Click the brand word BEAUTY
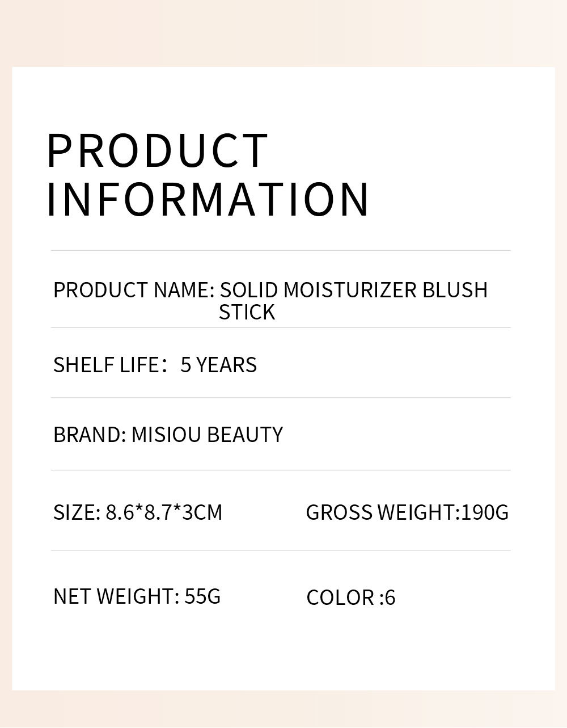This screenshot has width=567, height=728. pyautogui.click(x=244, y=435)
